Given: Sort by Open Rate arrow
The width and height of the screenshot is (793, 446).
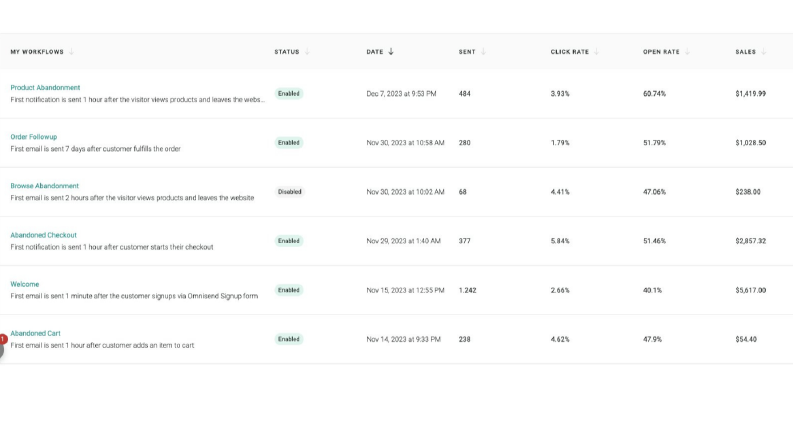Looking at the screenshot, I should tap(687, 52).
